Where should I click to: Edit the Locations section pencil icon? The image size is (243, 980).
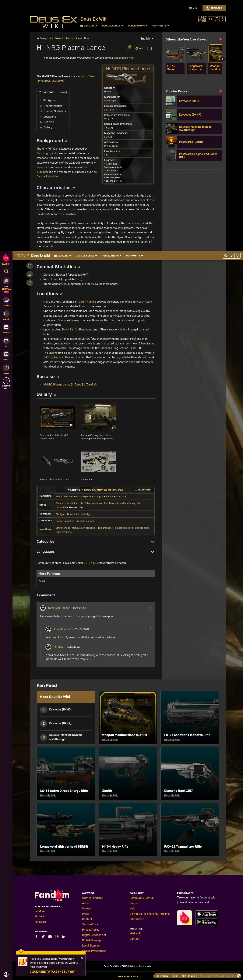coord(61,294)
